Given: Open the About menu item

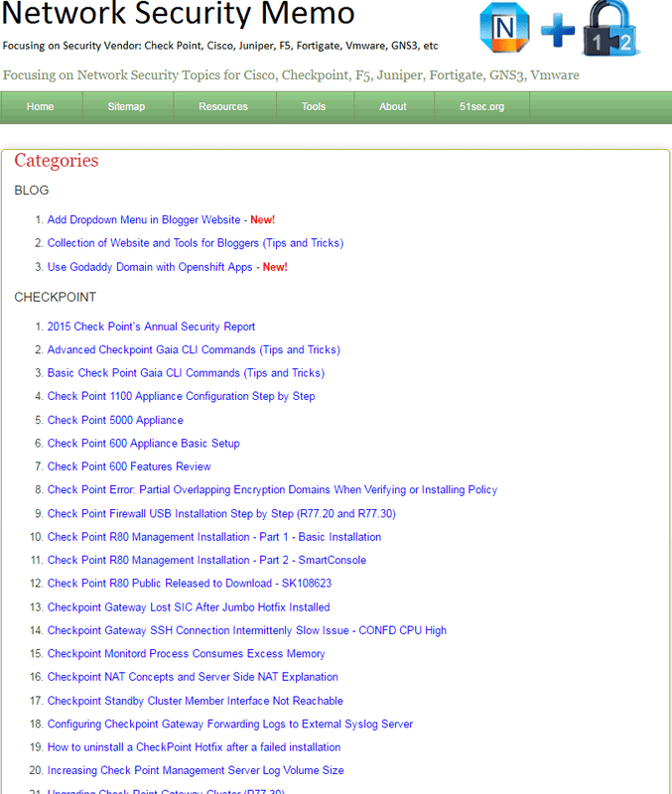Looking at the screenshot, I should click(x=393, y=107).
